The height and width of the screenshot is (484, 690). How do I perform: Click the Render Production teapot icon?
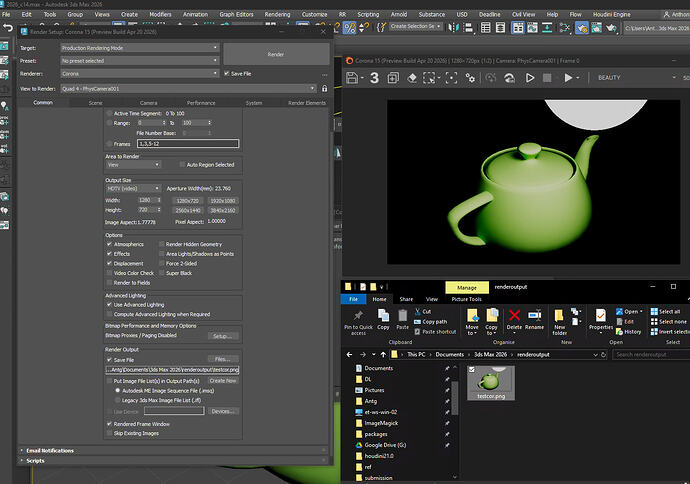pos(611,28)
